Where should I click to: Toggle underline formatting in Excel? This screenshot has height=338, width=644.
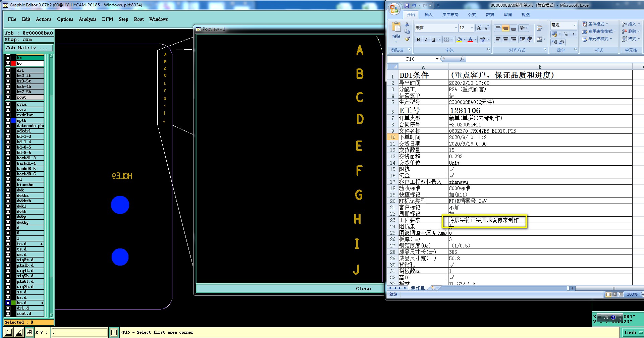tap(434, 40)
